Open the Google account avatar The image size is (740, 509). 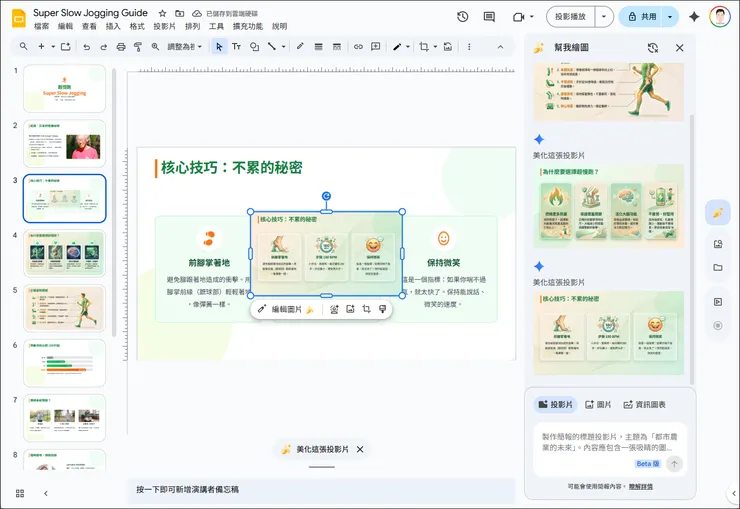pyautogui.click(x=720, y=17)
